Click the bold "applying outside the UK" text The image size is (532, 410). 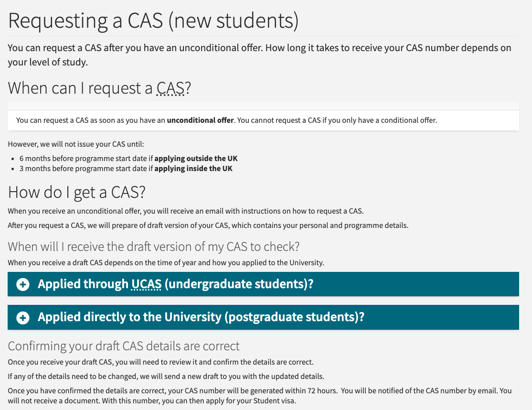pyautogui.click(x=196, y=159)
